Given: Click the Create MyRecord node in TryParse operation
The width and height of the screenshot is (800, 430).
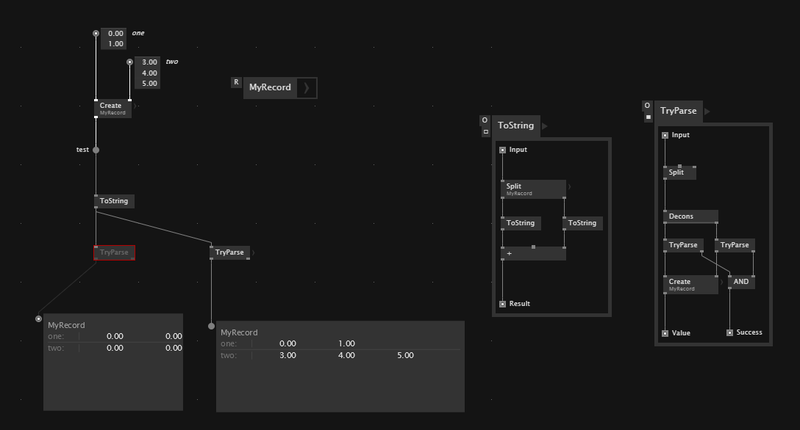Looking at the screenshot, I should point(690,284).
